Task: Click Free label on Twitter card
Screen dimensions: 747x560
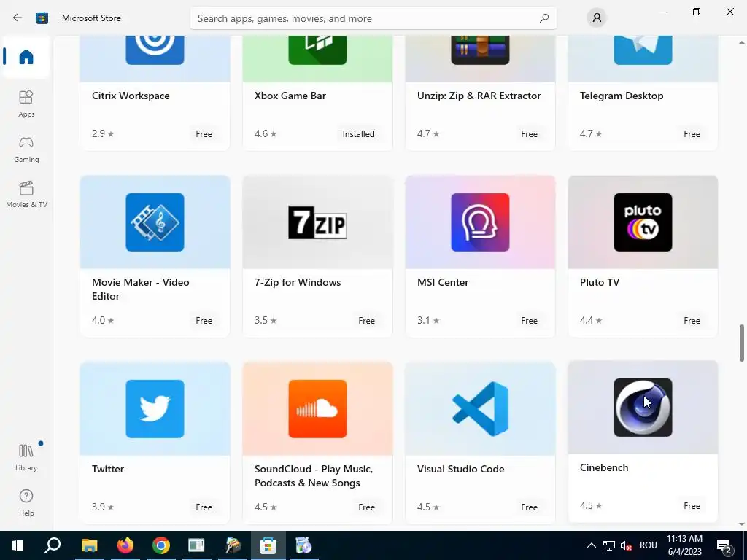Action: click(204, 507)
